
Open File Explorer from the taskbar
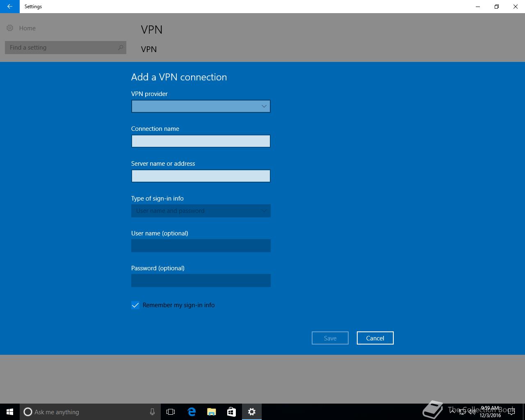pos(211,412)
